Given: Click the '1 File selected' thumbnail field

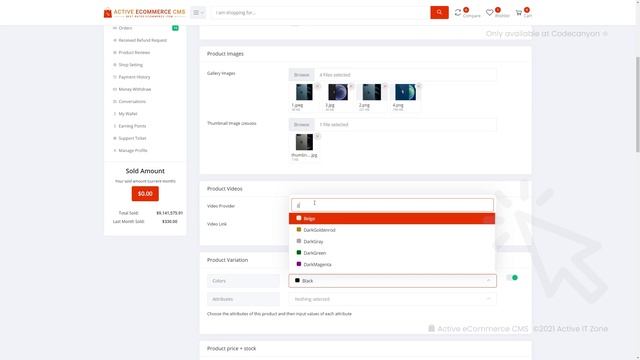Looking at the screenshot, I should [405, 124].
